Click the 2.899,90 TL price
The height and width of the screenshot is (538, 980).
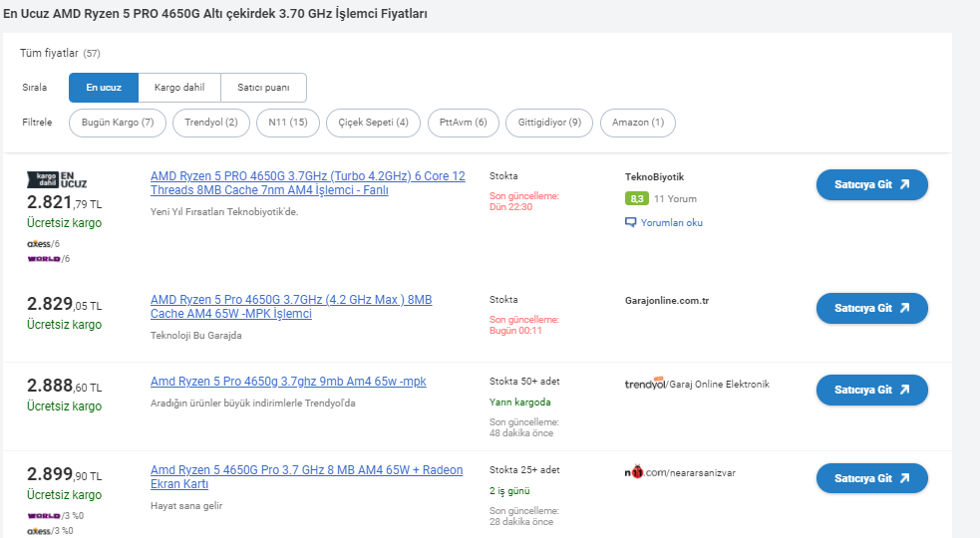pyautogui.click(x=64, y=474)
